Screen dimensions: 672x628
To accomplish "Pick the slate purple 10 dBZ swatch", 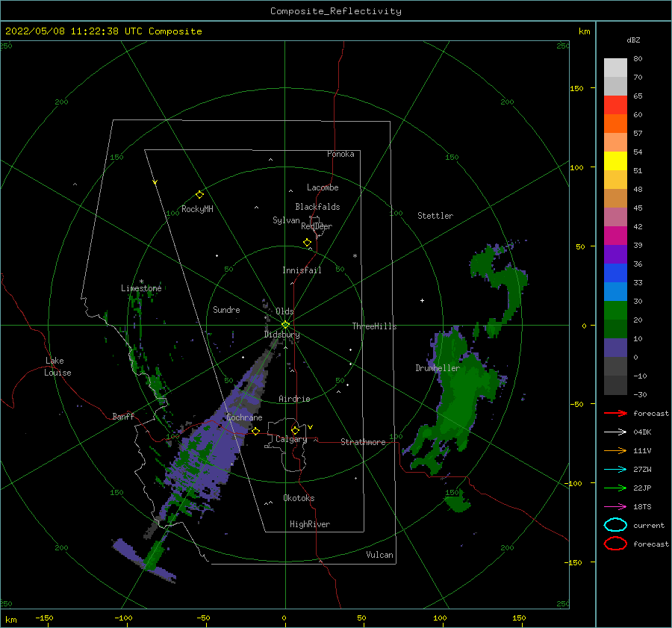I will click(615, 348).
